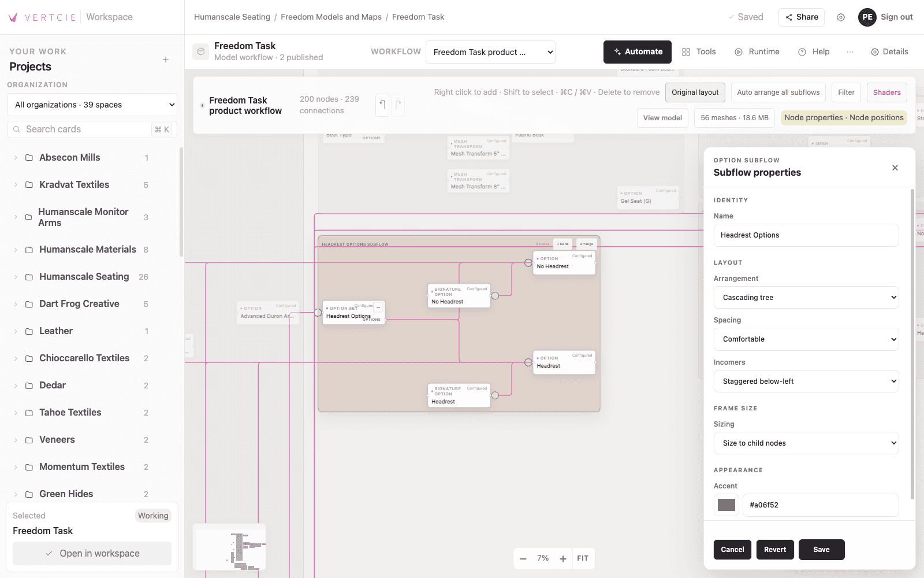The width and height of the screenshot is (924, 578).
Task: Click the Subflow Name input field
Action: coord(806,235)
